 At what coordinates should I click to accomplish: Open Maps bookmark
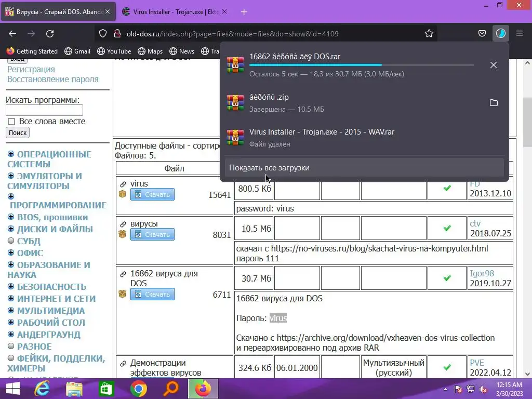(x=150, y=51)
